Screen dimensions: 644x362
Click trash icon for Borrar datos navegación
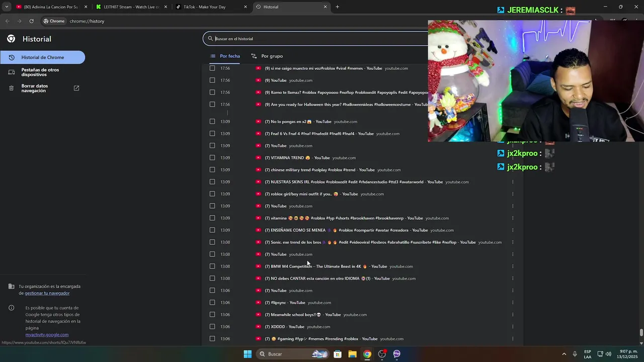click(11, 88)
